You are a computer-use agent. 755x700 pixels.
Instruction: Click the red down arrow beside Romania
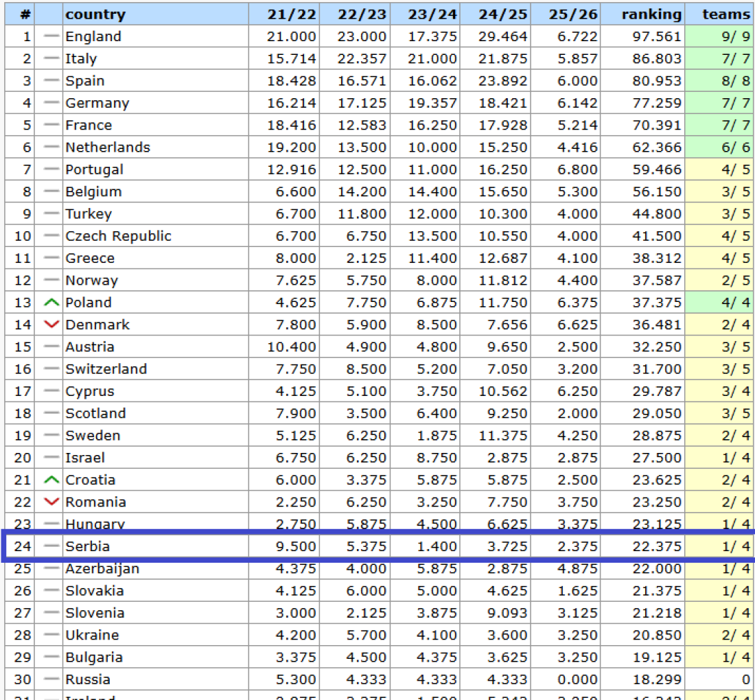[51, 502]
